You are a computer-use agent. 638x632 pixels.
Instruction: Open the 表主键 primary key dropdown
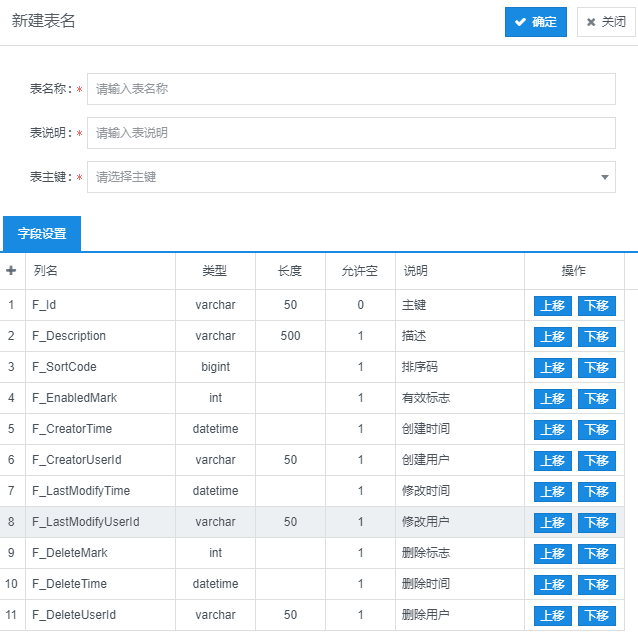pos(351,177)
